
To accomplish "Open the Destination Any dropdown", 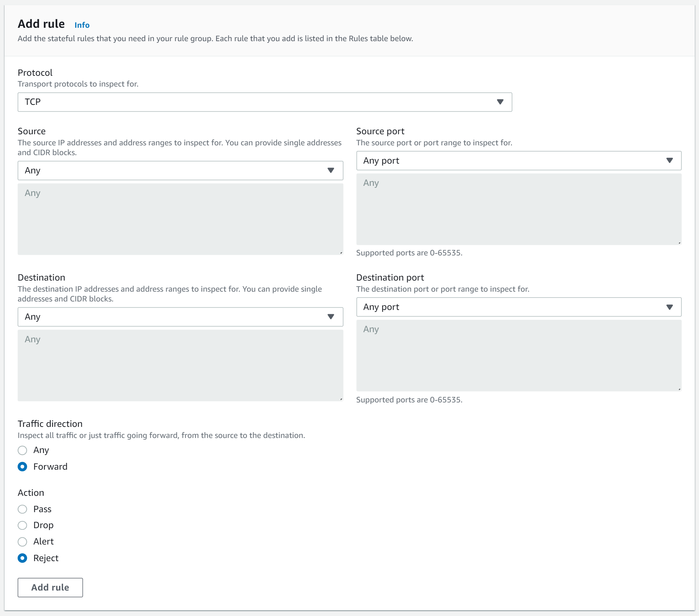I will [180, 316].
